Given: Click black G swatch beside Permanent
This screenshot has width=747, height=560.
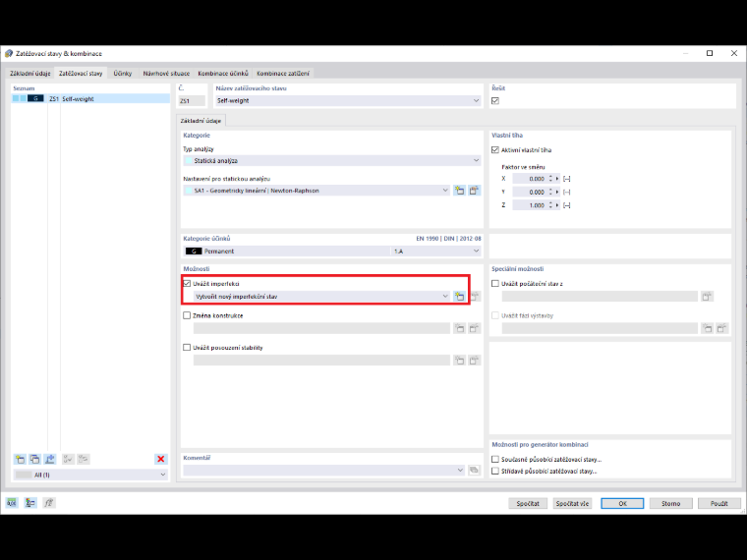Looking at the screenshot, I should 194,251.
